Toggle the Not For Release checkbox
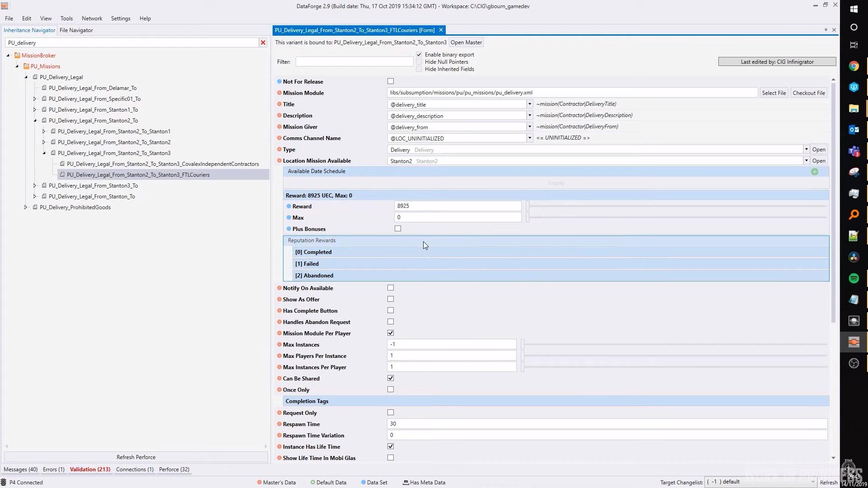Image resolution: width=868 pixels, height=488 pixels. [x=391, y=81]
